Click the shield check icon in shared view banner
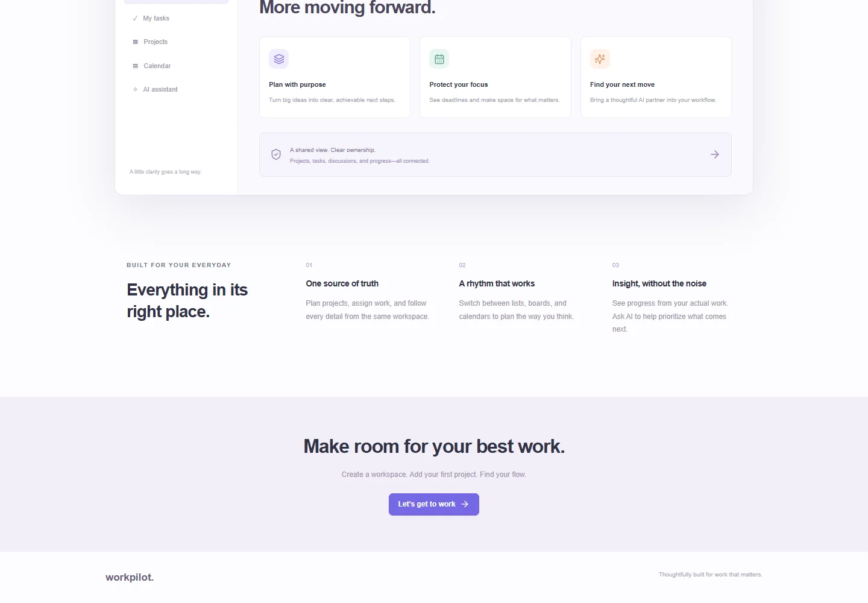868x603 pixels. pos(276,154)
